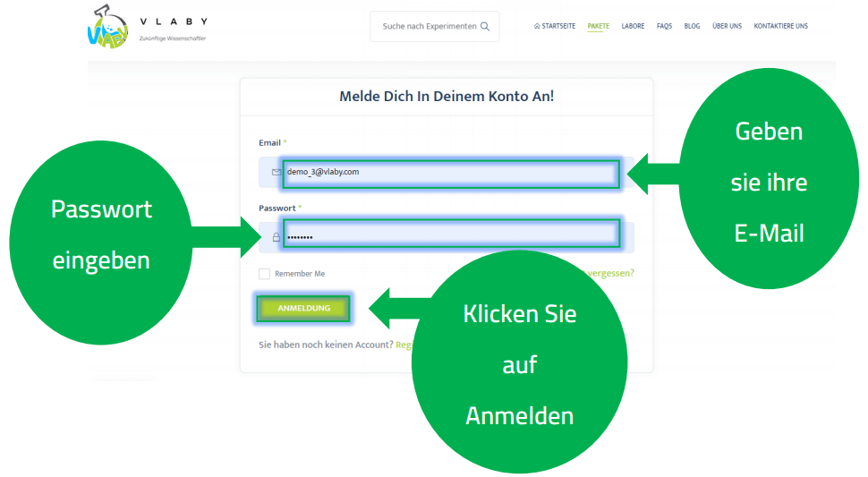Open the FAQs navigation link
The height and width of the screenshot is (477, 868).
point(664,26)
